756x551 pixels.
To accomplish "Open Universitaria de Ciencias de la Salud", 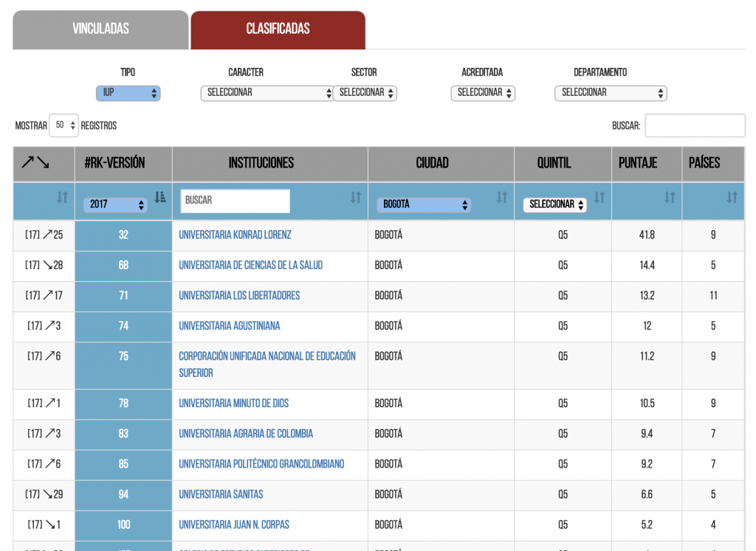I will [x=251, y=266].
